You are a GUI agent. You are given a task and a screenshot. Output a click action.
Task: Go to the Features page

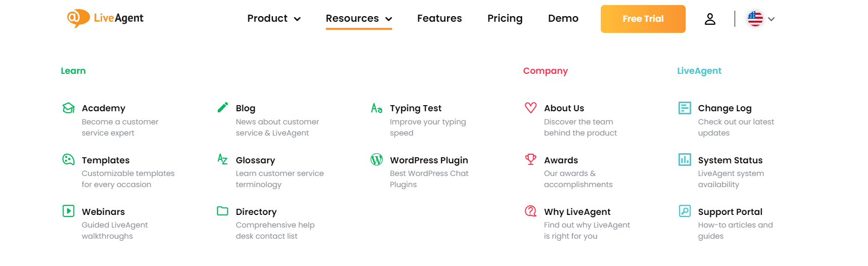coord(439,19)
